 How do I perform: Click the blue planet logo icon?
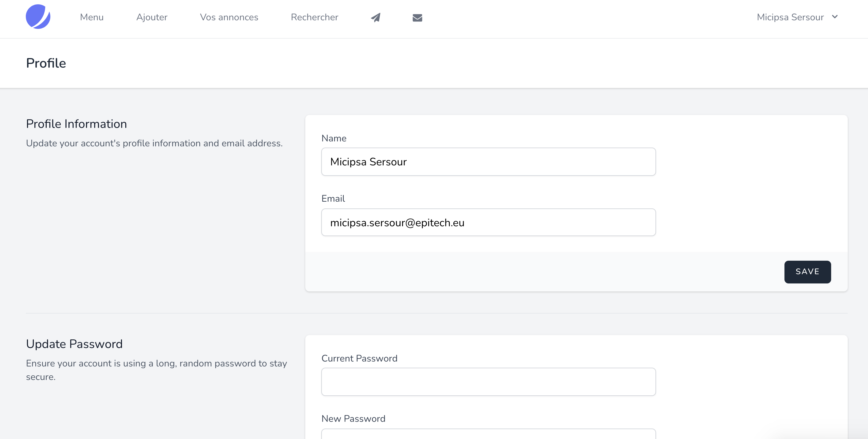tap(38, 17)
